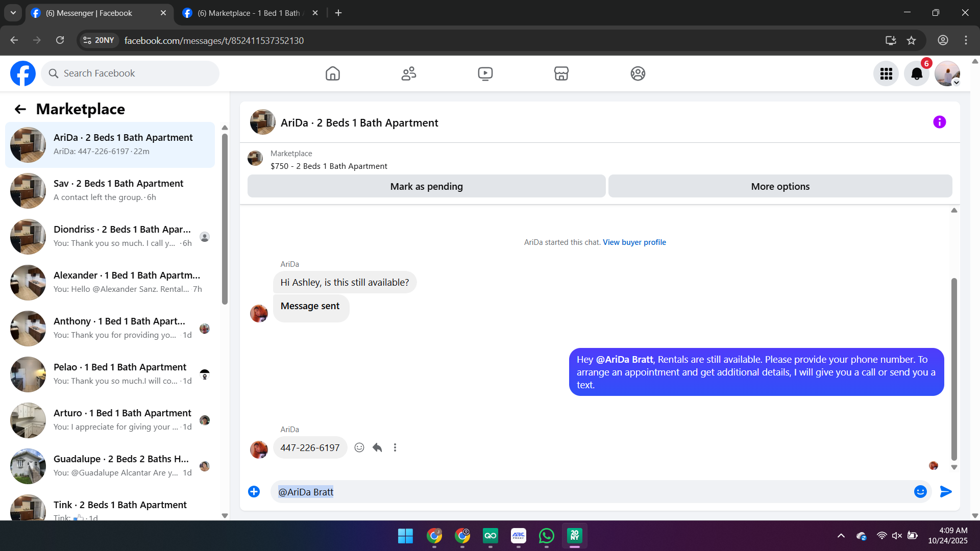Open conversation information purple icon
Screen dimensions: 980x551
pyautogui.click(x=939, y=122)
